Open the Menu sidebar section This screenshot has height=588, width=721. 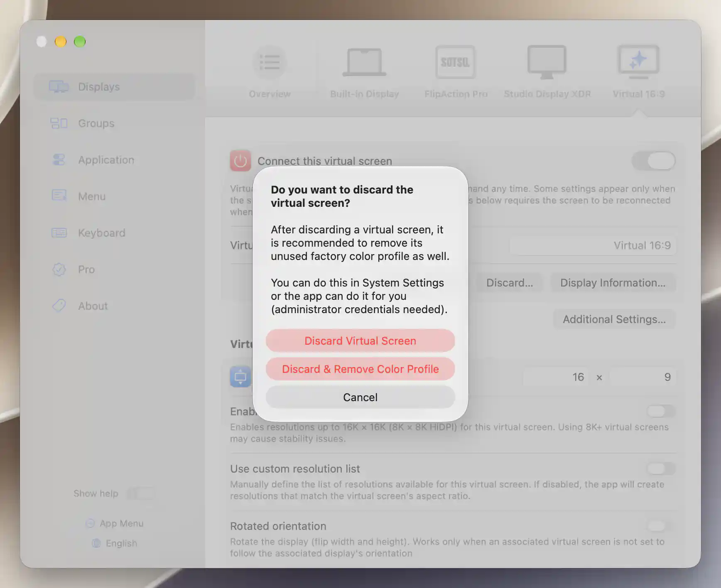pos(114,196)
